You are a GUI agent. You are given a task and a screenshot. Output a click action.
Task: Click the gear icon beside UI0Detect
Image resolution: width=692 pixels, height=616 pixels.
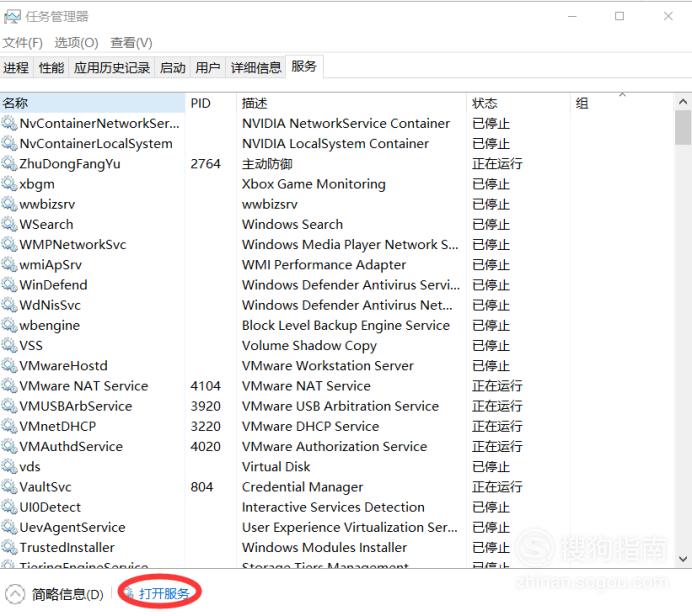(x=9, y=507)
